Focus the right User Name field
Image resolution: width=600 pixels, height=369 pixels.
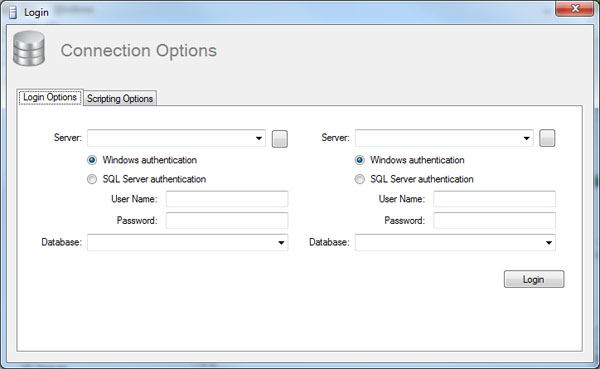click(x=494, y=199)
